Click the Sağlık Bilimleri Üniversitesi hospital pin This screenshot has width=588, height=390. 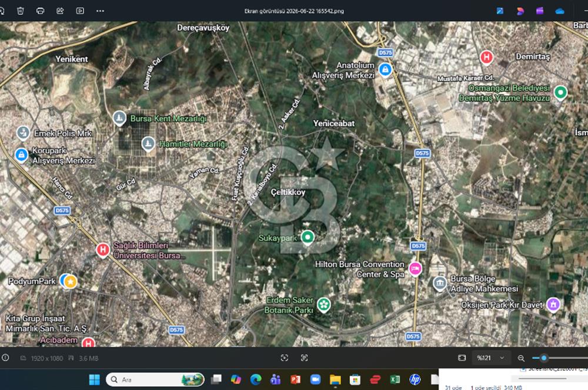point(103,250)
